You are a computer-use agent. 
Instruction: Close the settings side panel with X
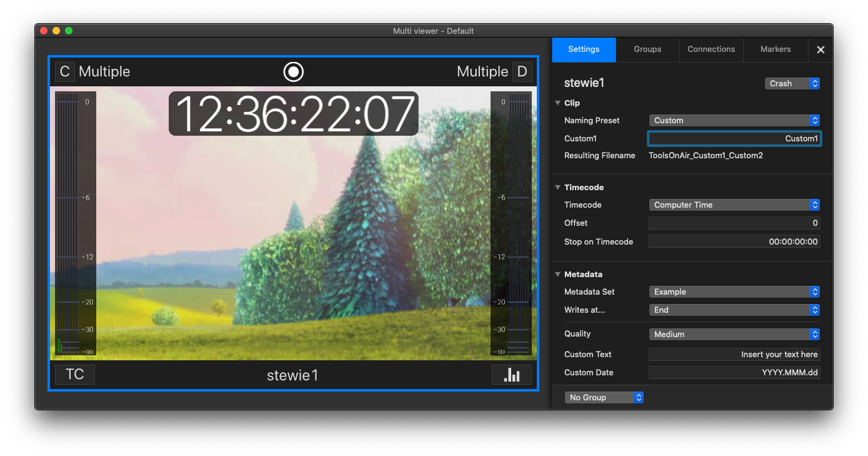tap(821, 49)
